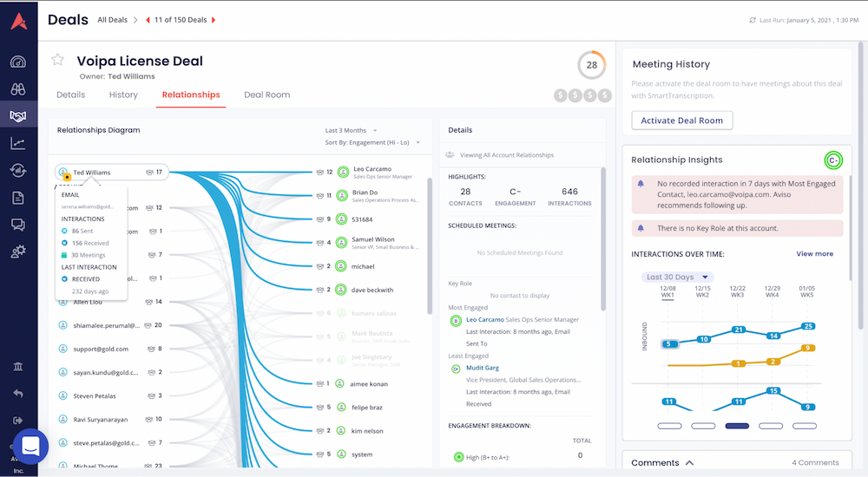Click the blue chat widget launcher

[31, 447]
